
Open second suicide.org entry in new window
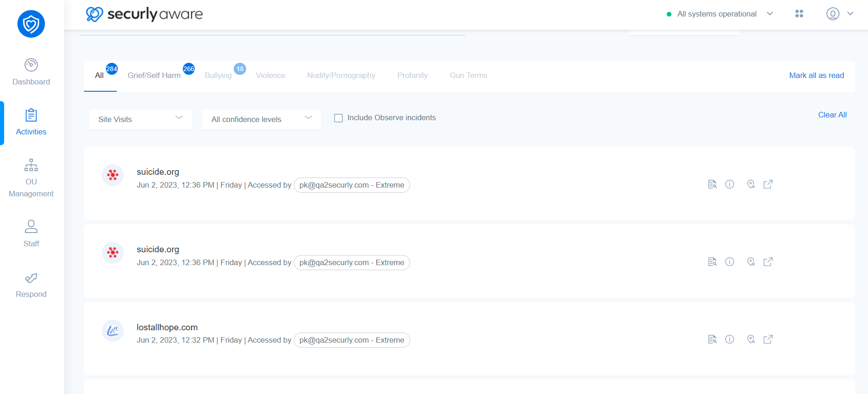(x=768, y=262)
